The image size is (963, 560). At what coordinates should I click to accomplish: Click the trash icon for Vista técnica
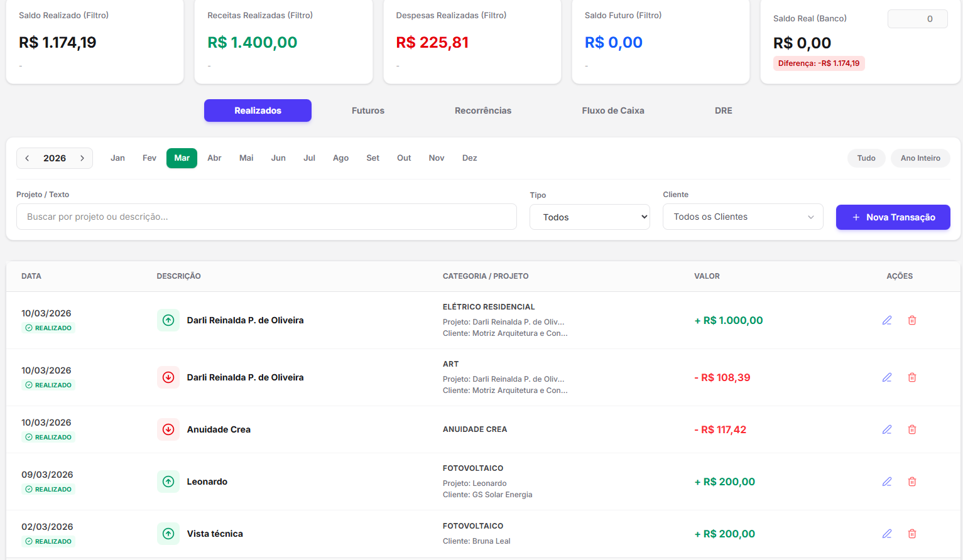[x=911, y=534]
